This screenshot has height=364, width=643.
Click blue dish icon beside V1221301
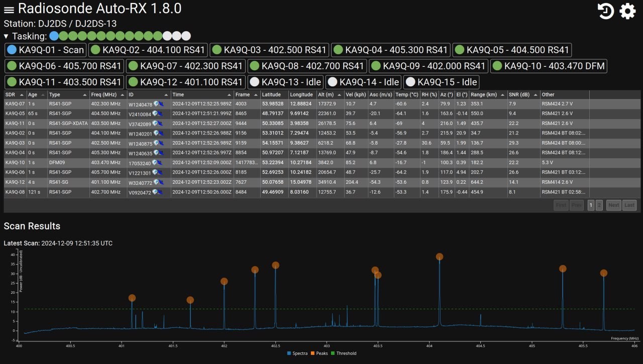tap(161, 172)
